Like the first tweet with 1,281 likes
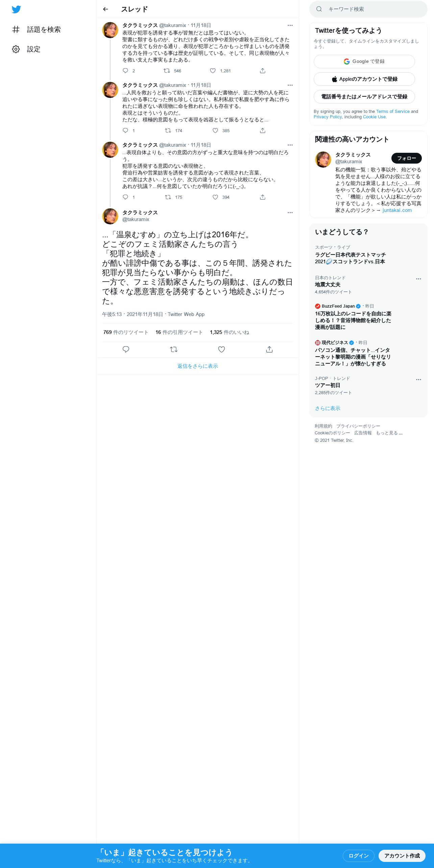 (x=213, y=71)
